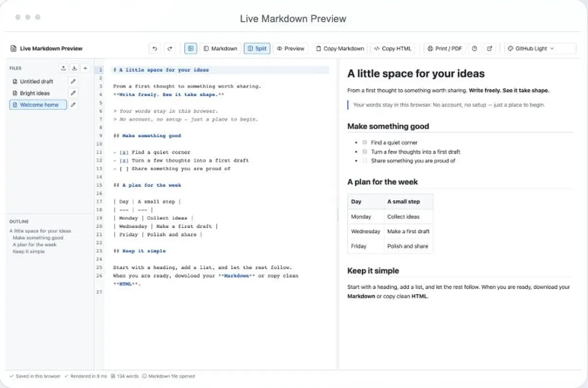Open the version history clock icon
Image resolution: width=588 pixels, height=388 pixels.
pos(474,49)
